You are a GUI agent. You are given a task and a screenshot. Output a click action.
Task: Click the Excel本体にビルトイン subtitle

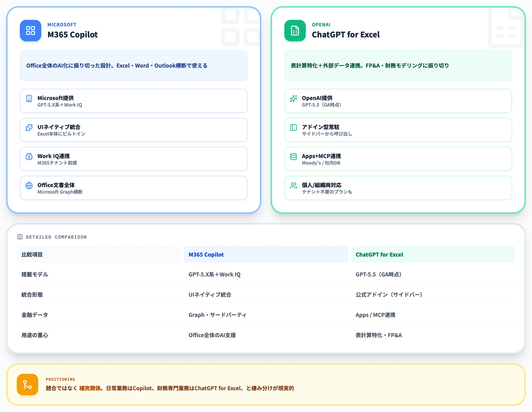[61, 134]
